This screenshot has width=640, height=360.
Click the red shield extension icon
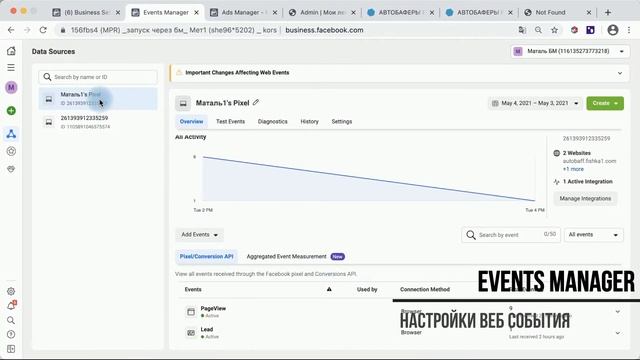pos(574,30)
